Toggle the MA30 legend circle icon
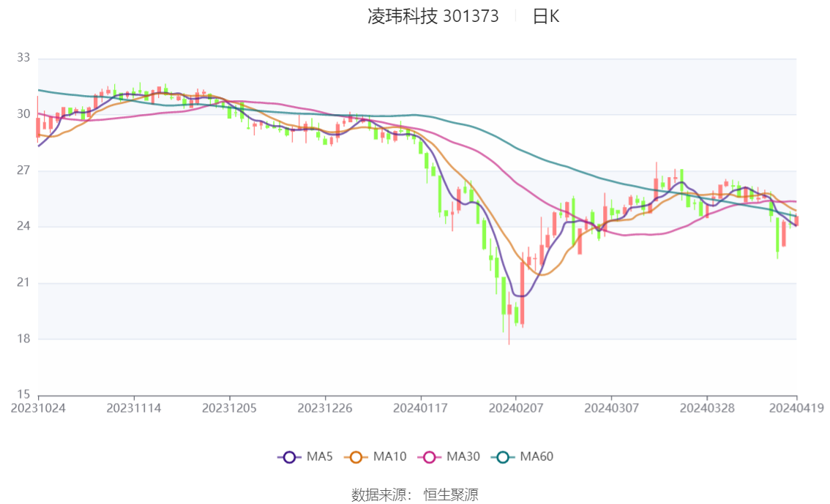 pyautogui.click(x=430, y=457)
